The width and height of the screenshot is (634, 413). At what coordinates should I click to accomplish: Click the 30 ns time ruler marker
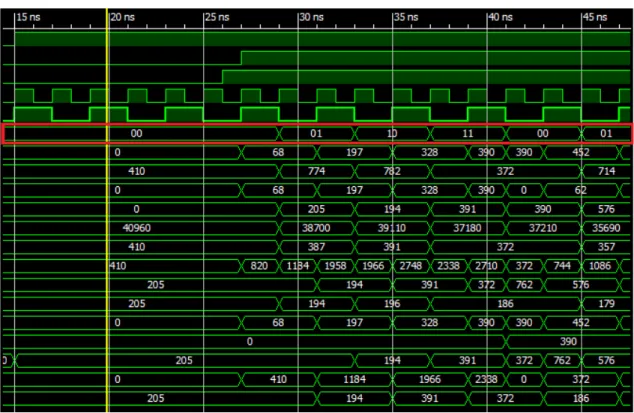(312, 17)
